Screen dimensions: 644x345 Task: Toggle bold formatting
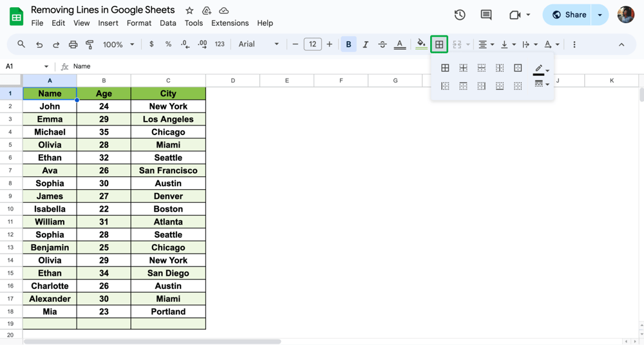[348, 44]
